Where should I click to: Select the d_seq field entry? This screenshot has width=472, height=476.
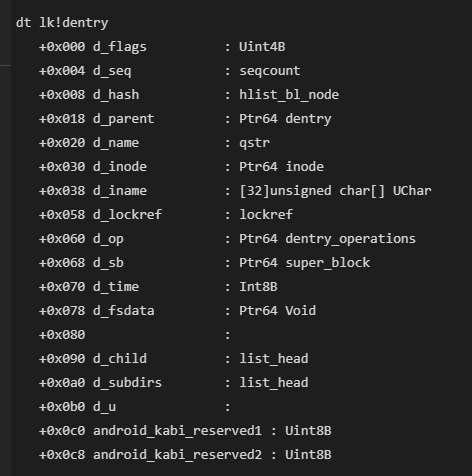(x=112, y=71)
